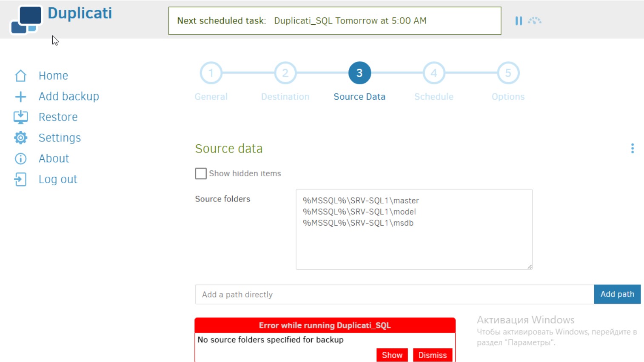Screen dimensions: 644x362
Task: Click the Restore download icon
Action: coord(20,117)
